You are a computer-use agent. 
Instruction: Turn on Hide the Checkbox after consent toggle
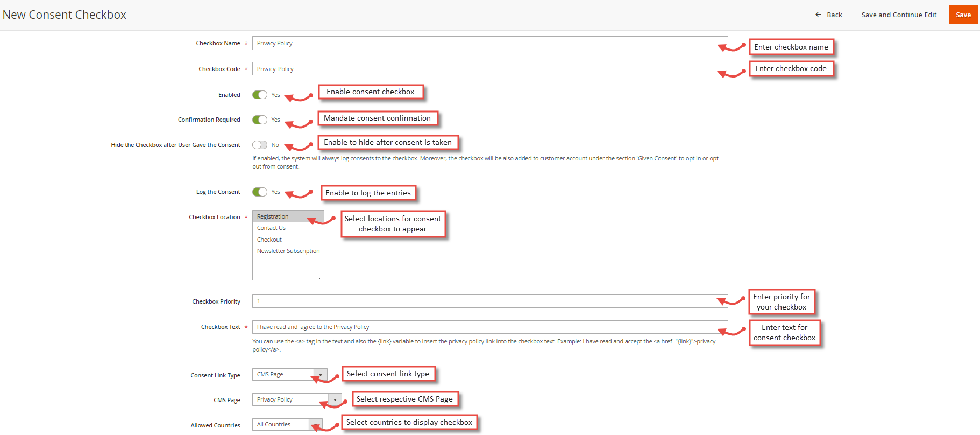click(260, 145)
